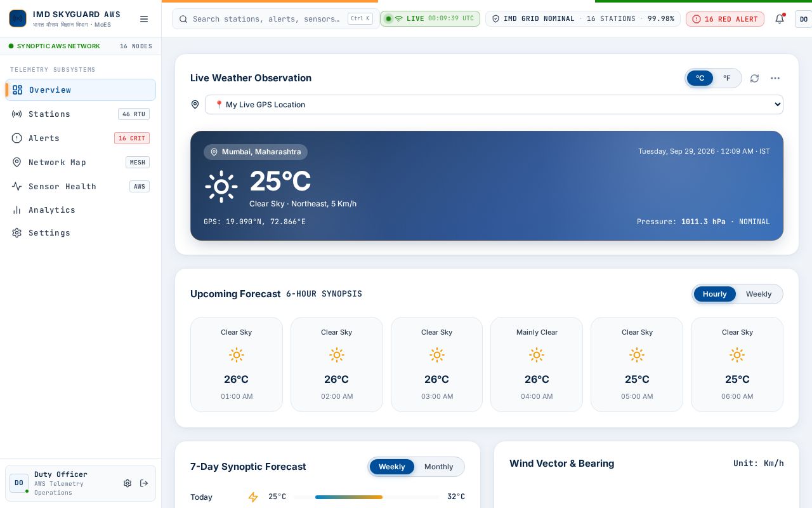Open Sensor Health section
812x508 pixels.
(81, 187)
